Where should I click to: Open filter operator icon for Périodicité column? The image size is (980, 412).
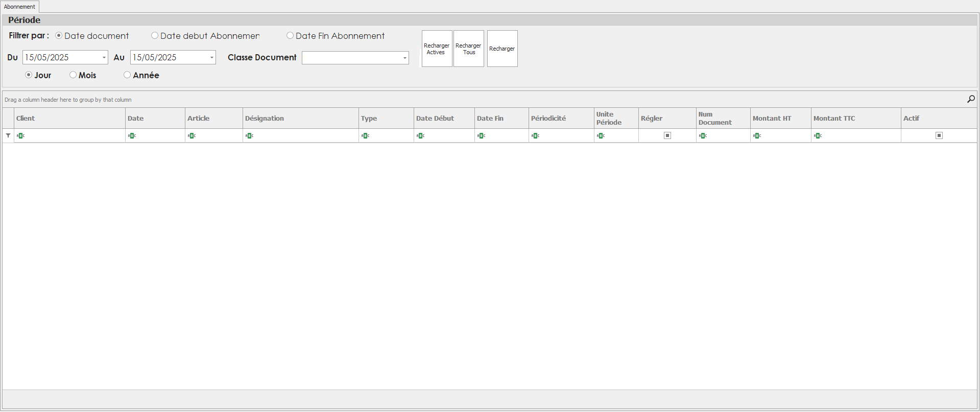[535, 136]
